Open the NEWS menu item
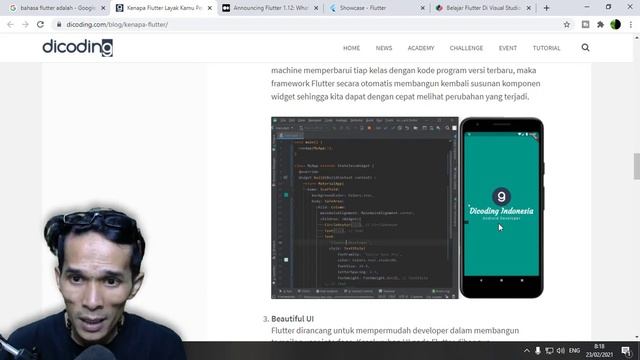Screen dimensions: 640x360 384,48
